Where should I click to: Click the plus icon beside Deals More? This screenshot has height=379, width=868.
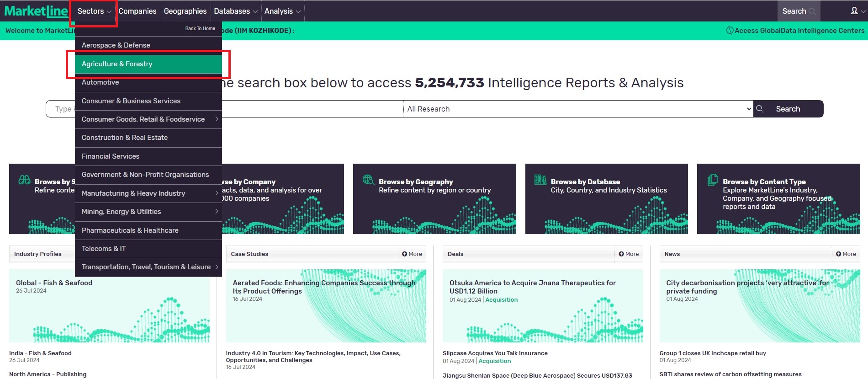pos(621,254)
